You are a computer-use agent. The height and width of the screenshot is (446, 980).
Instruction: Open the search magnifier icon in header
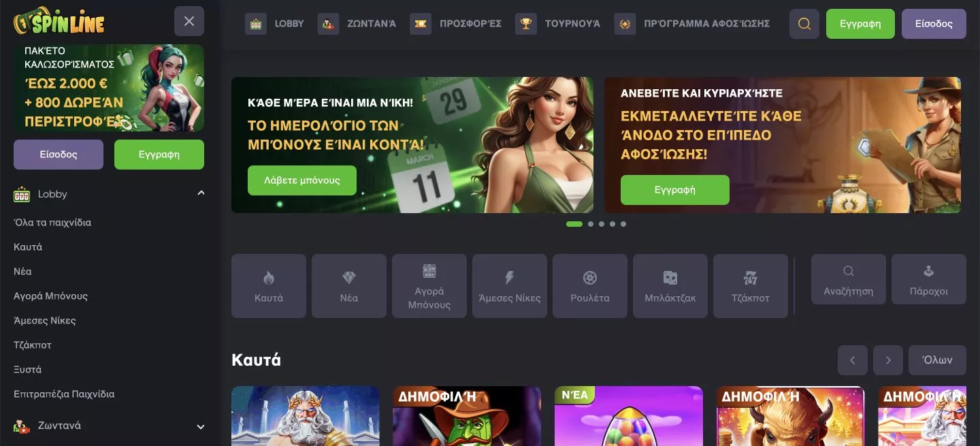click(x=804, y=24)
